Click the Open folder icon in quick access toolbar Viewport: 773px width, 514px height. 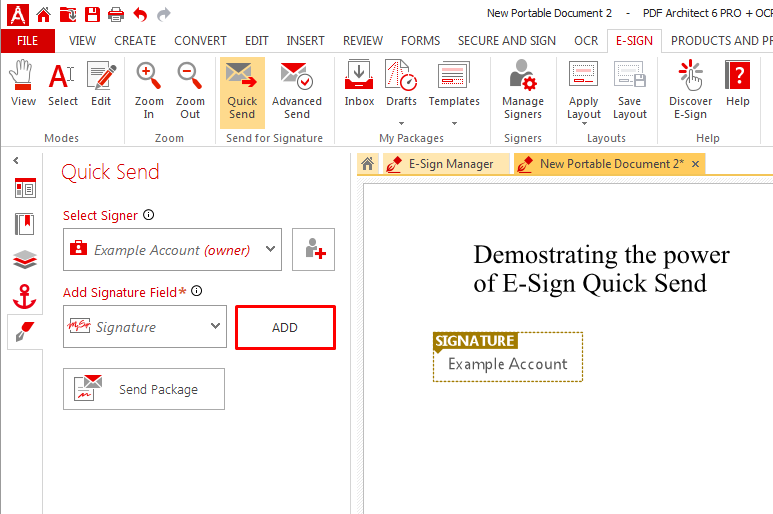[x=68, y=15]
